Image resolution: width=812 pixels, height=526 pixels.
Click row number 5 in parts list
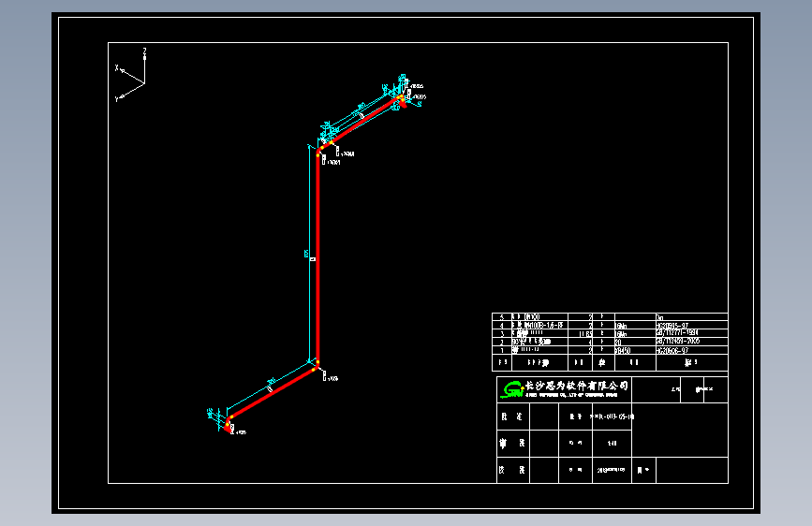point(501,317)
